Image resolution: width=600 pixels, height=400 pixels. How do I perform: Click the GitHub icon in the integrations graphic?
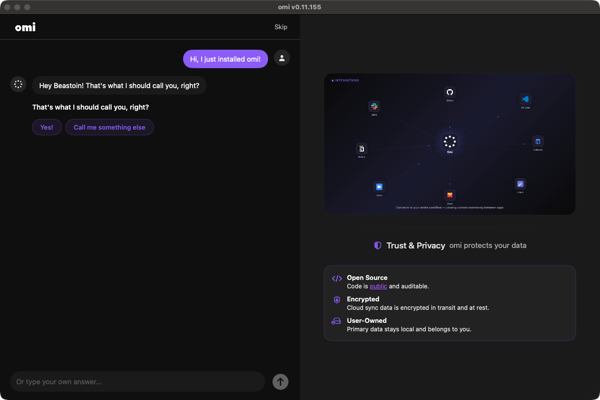(450, 92)
